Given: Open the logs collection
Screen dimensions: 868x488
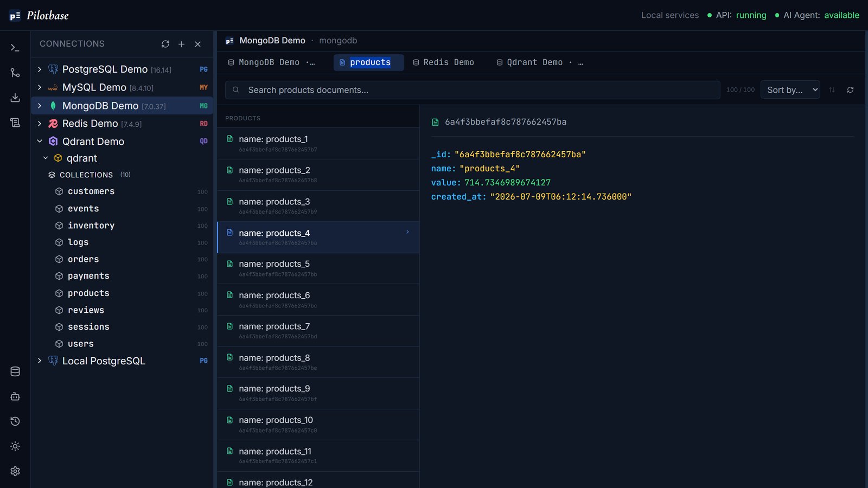Looking at the screenshot, I should coord(78,242).
